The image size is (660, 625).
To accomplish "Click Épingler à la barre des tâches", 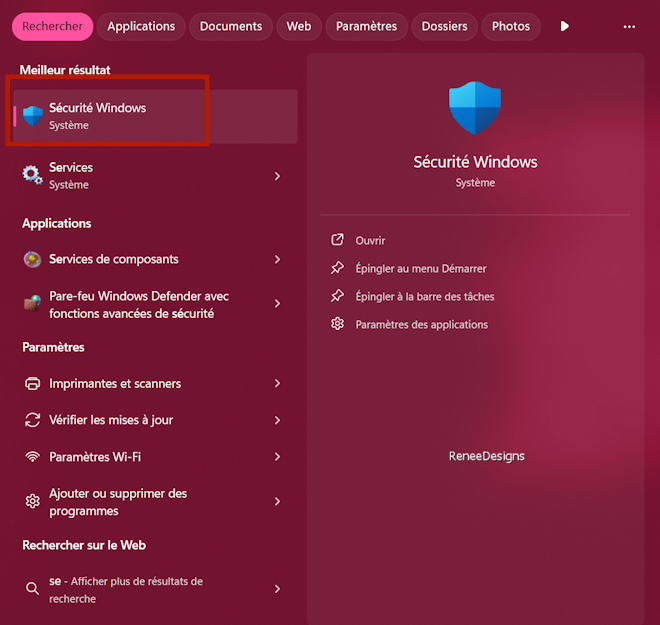I will 424,296.
